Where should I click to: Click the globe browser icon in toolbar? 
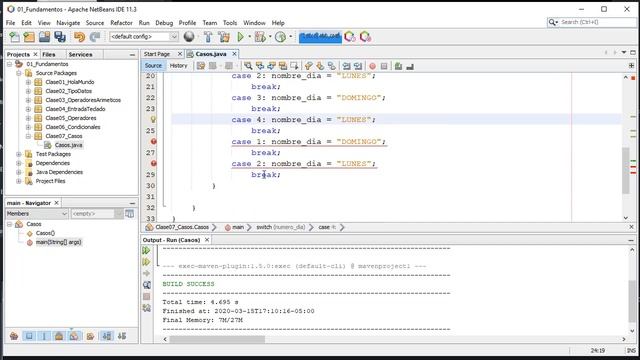pyautogui.click(x=189, y=37)
